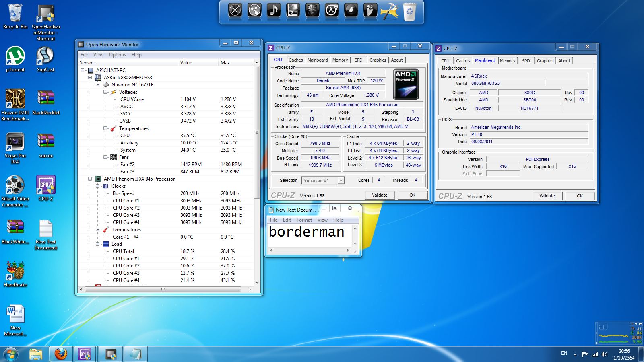The height and width of the screenshot is (362, 644).
Task: Open Options menu in Open Hardware Monitor
Action: coord(118,55)
